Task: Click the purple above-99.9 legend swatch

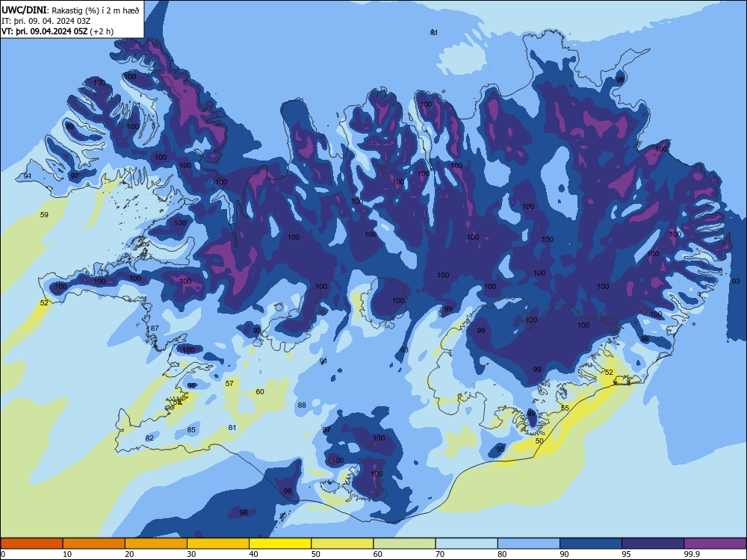Action: (715, 544)
